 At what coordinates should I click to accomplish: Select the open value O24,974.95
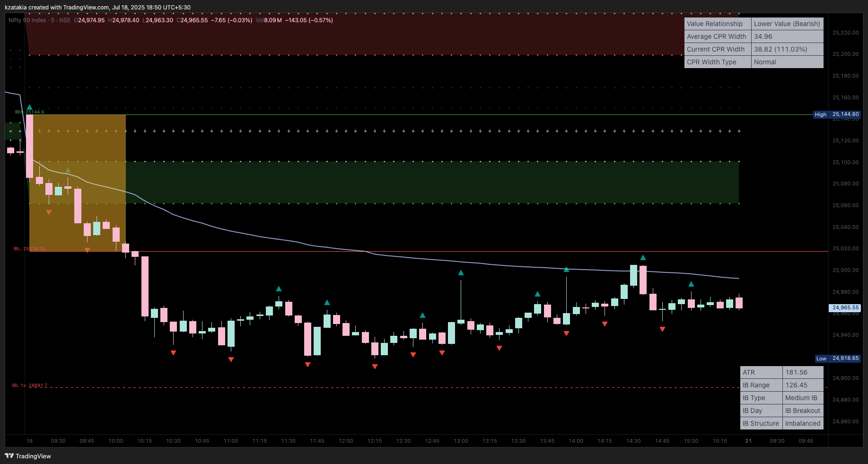pyautogui.click(x=89, y=20)
